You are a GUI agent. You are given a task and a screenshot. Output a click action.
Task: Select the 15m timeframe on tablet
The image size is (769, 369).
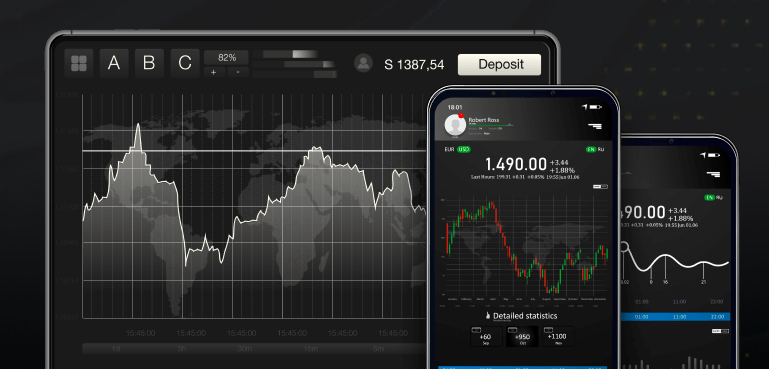311,349
